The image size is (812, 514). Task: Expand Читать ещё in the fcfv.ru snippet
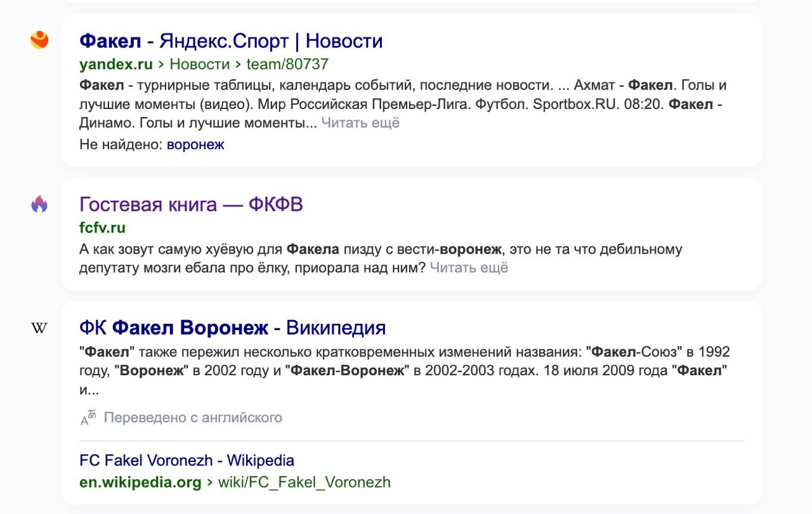pyautogui.click(x=469, y=267)
